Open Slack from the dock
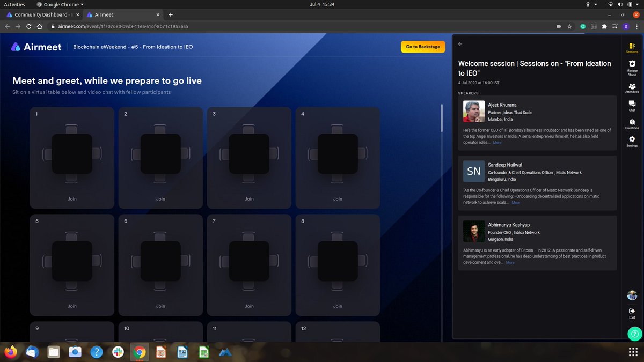 tap(118, 352)
